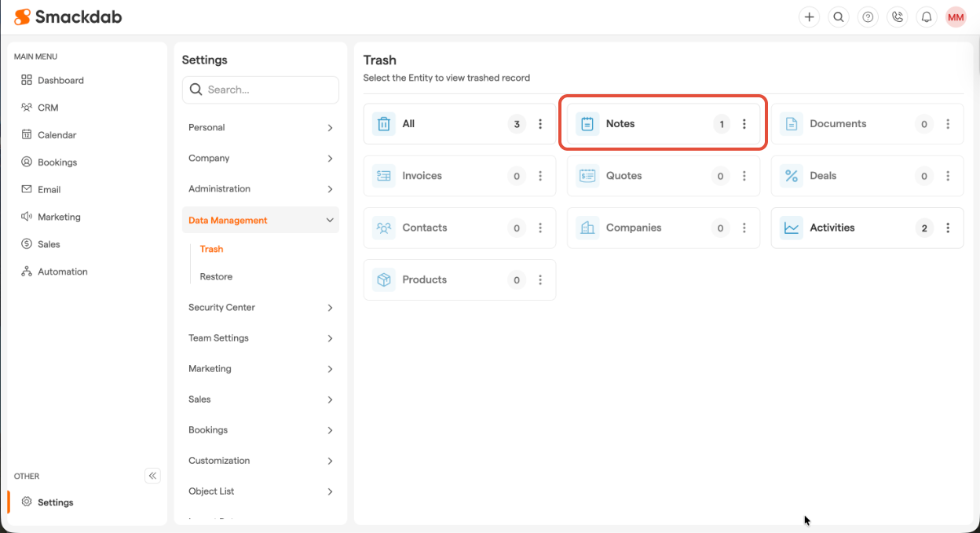Select Restore under Data Management
The image size is (980, 533).
click(216, 277)
